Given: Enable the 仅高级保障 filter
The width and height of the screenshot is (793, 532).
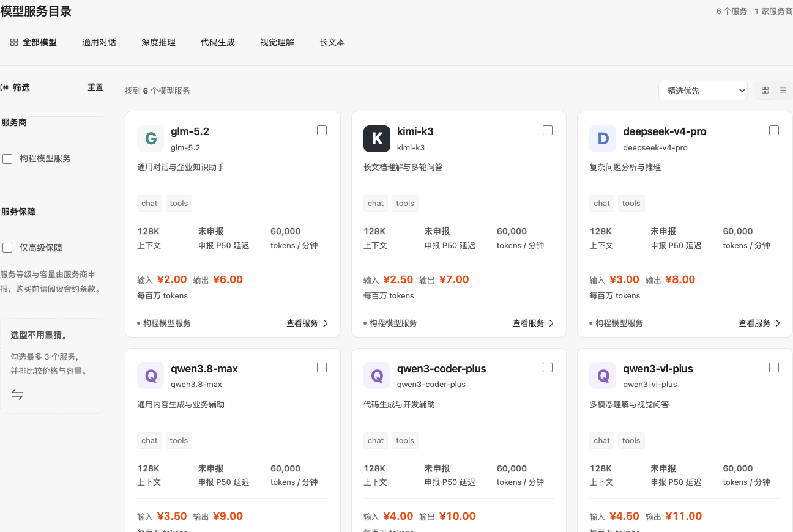Looking at the screenshot, I should 7,248.
